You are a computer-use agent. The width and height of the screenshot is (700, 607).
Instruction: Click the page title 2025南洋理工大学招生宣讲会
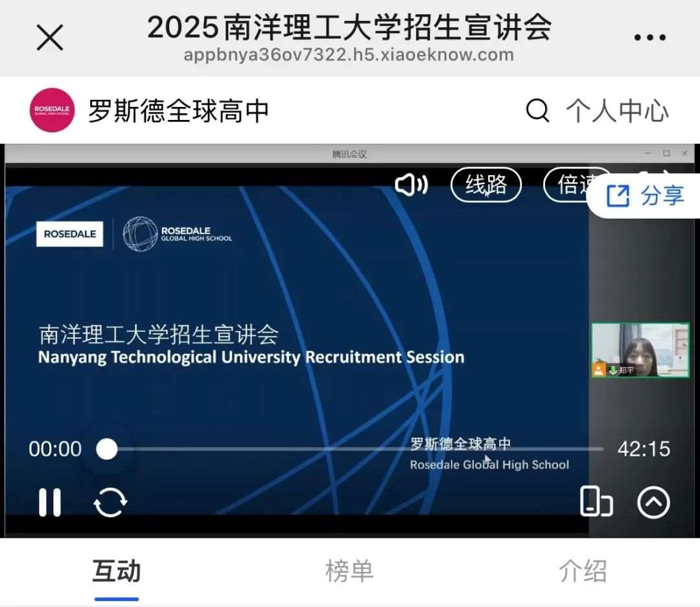tap(349, 28)
